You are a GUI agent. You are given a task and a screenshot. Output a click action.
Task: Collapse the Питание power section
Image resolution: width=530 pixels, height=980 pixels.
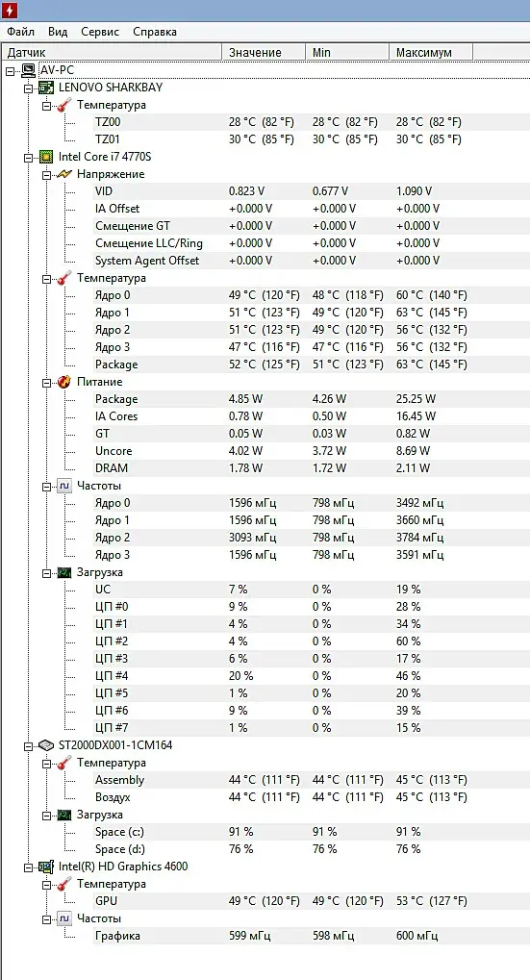46,383
